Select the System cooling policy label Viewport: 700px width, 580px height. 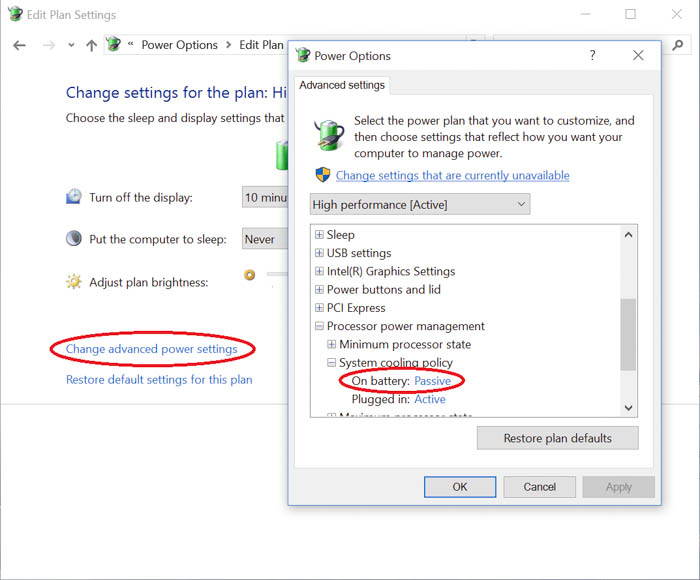pos(396,363)
